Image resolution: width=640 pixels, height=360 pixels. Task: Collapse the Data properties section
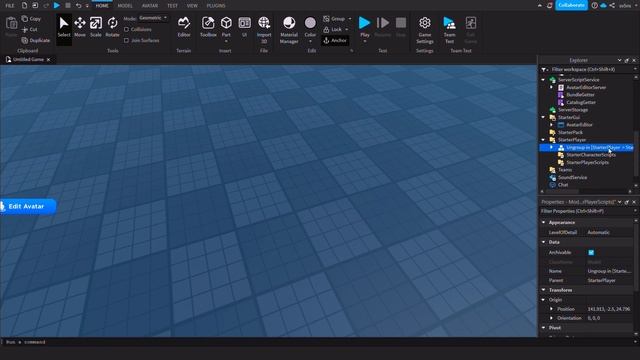click(x=544, y=242)
